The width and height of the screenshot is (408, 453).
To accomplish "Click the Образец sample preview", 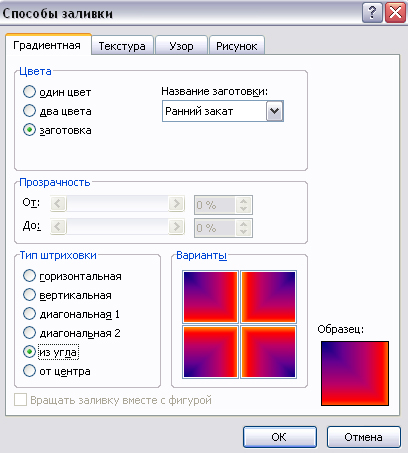I will point(355,373).
